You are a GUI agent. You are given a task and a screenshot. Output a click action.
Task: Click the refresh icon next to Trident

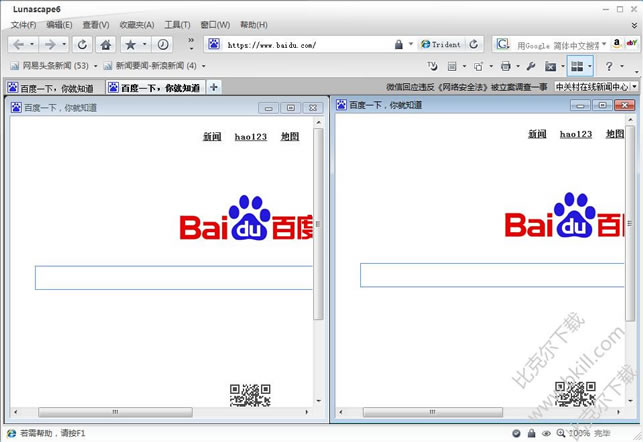pos(474,44)
